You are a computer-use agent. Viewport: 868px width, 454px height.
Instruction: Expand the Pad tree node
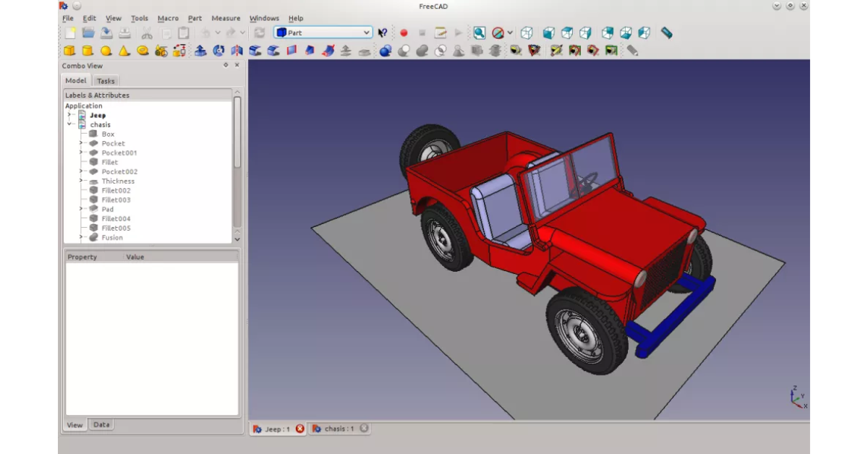point(82,209)
